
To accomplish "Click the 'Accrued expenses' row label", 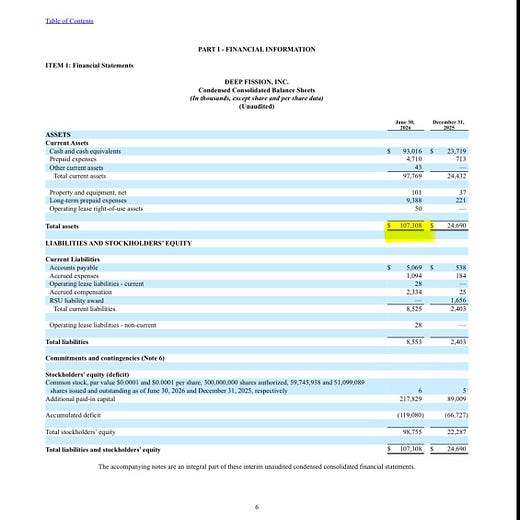I will click(74, 276).
